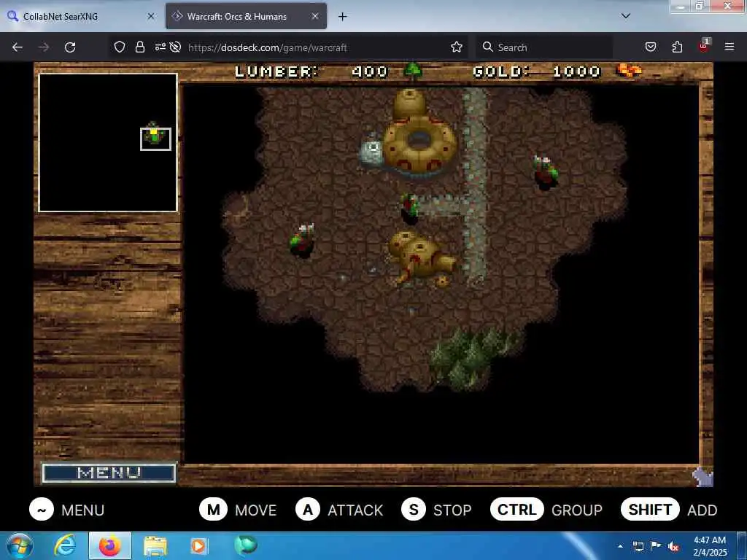Open Windows Media Player from the taskbar
The width and height of the screenshot is (747, 560).
(x=198, y=545)
